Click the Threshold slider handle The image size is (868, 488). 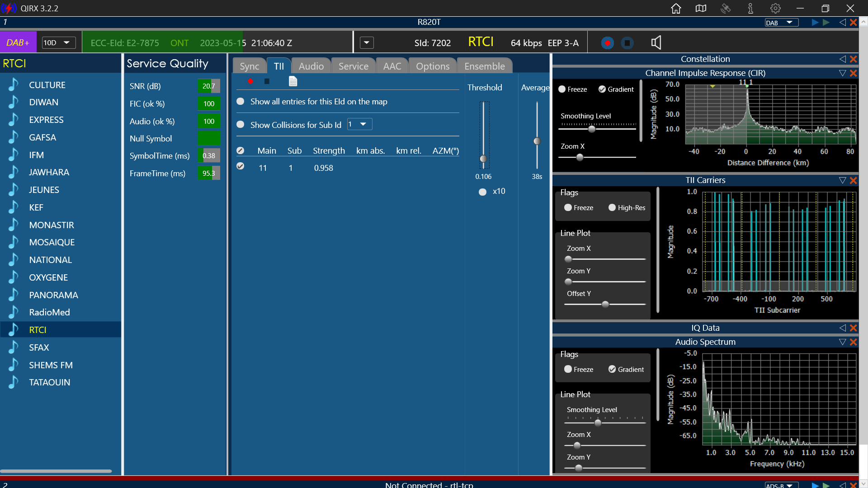point(483,159)
